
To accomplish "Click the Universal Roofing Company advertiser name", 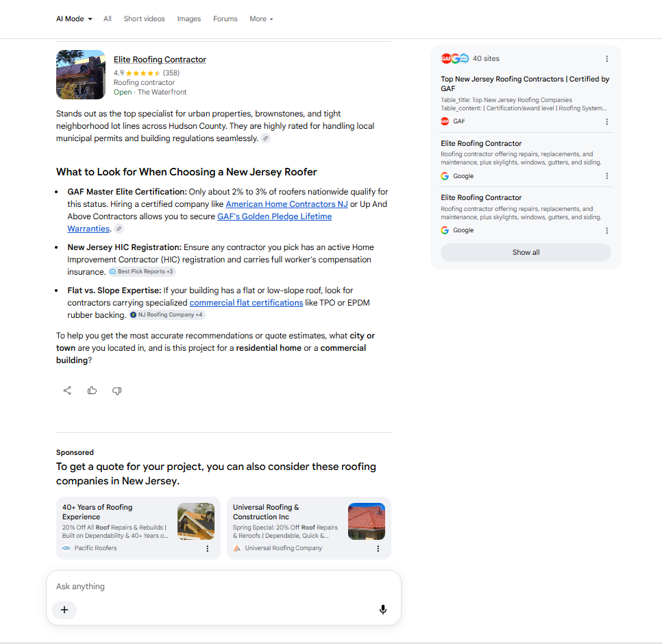I will tap(283, 548).
